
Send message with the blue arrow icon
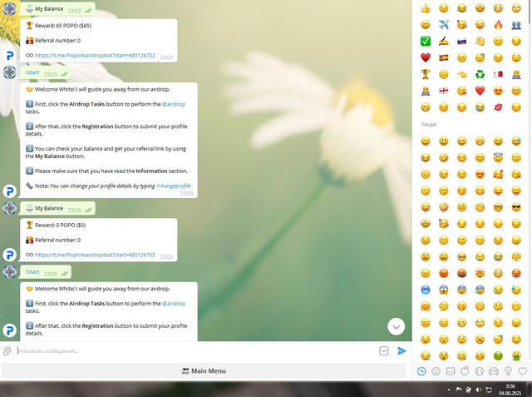pos(401,351)
